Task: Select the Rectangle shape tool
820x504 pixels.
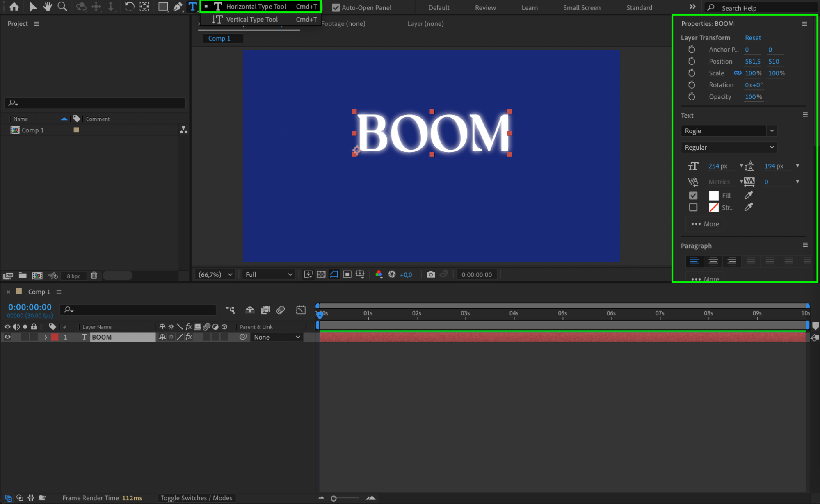Action: point(163,7)
